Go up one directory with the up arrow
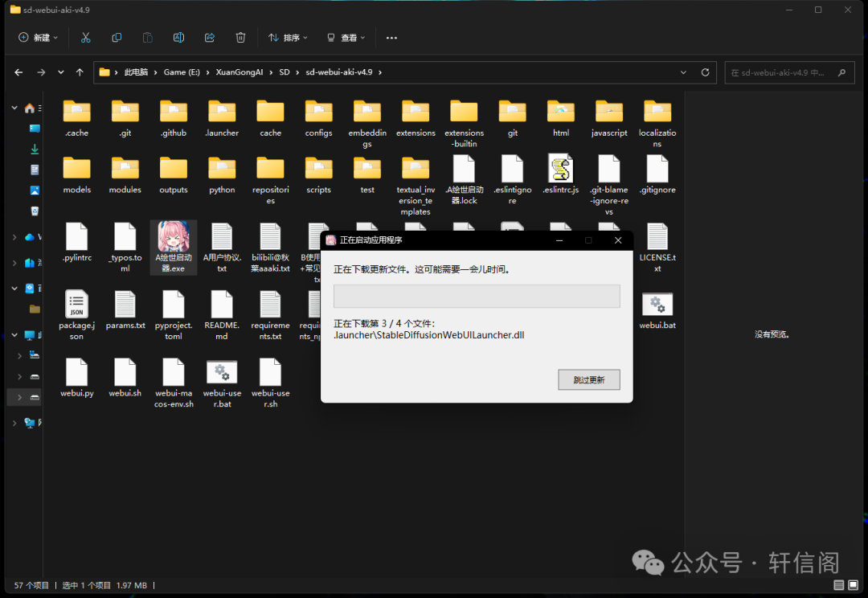Image resolution: width=868 pixels, height=598 pixels. point(80,72)
